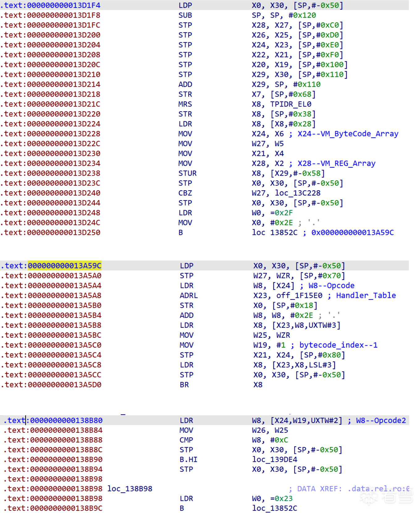Click operand W27, W5
Image resolution: width=420 pixels, height=513 pixels.
[268, 144]
